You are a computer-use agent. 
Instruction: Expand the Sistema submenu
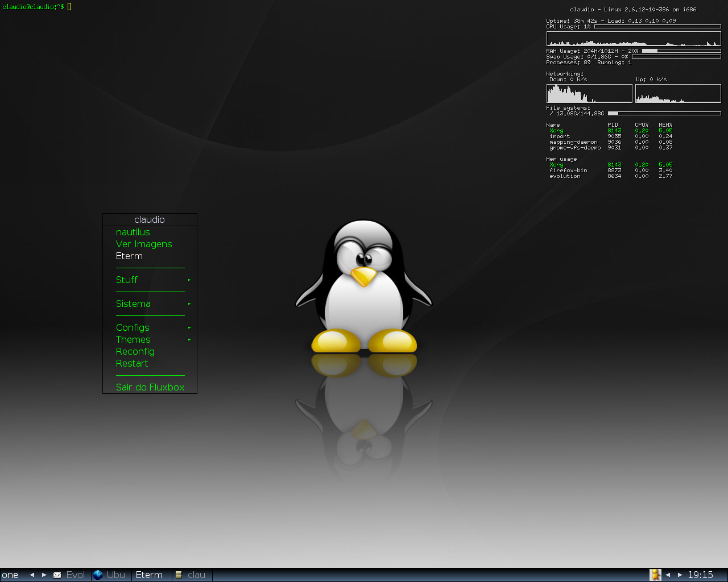[150, 304]
